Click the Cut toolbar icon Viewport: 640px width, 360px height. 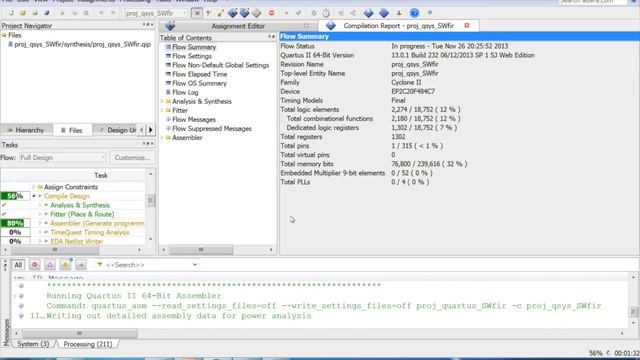[x=62, y=13]
